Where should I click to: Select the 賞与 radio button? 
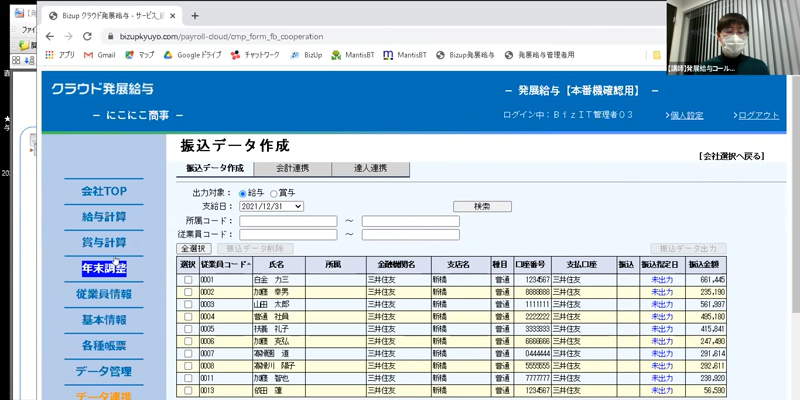point(273,194)
